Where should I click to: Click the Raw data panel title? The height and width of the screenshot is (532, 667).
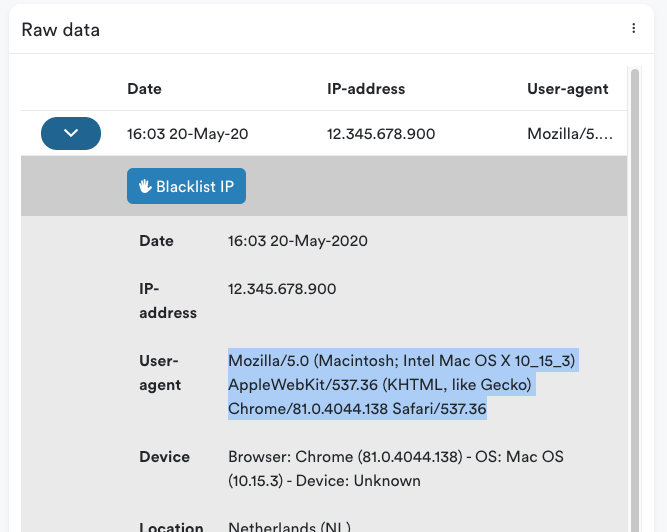[61, 30]
